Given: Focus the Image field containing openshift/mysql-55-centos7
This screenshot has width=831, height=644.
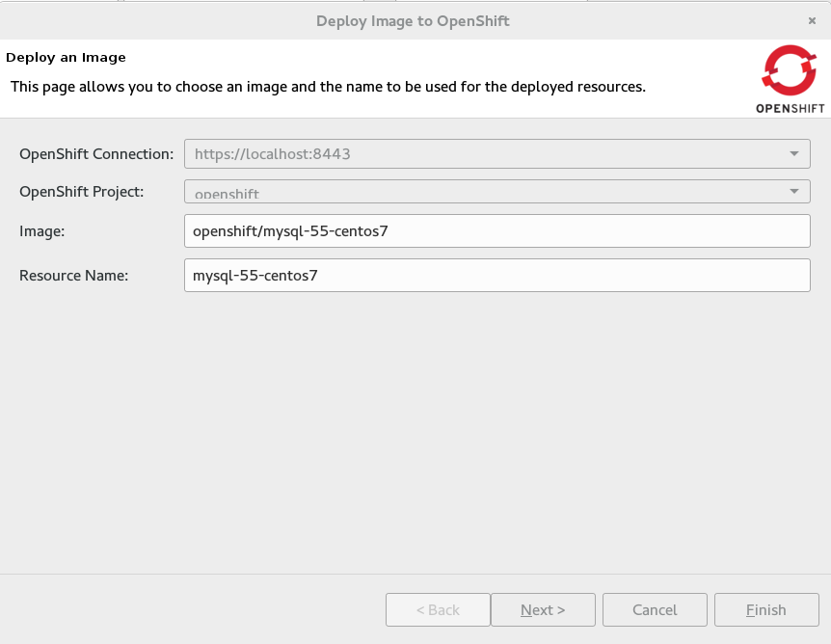Looking at the screenshot, I should tap(496, 231).
